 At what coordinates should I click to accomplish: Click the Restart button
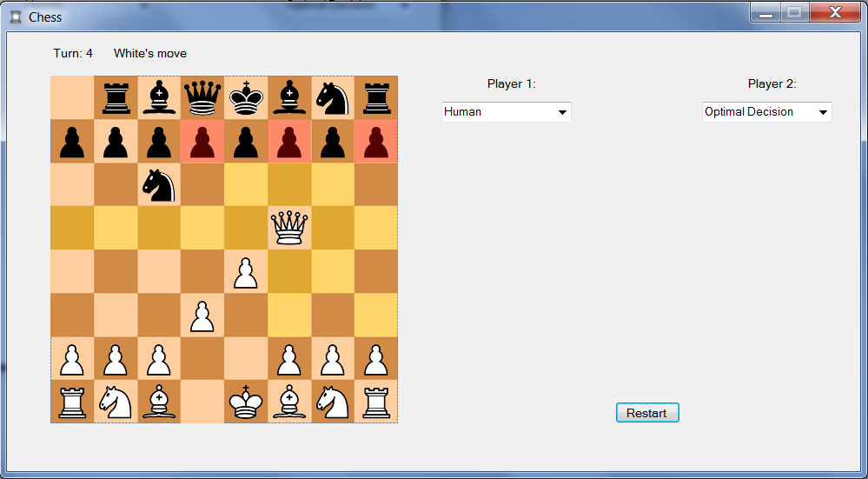[x=647, y=413]
